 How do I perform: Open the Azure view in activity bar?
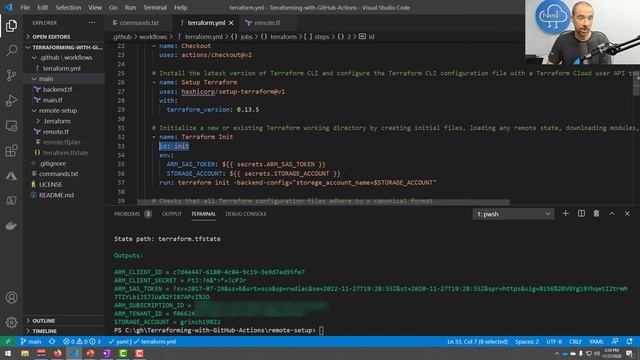(11, 176)
